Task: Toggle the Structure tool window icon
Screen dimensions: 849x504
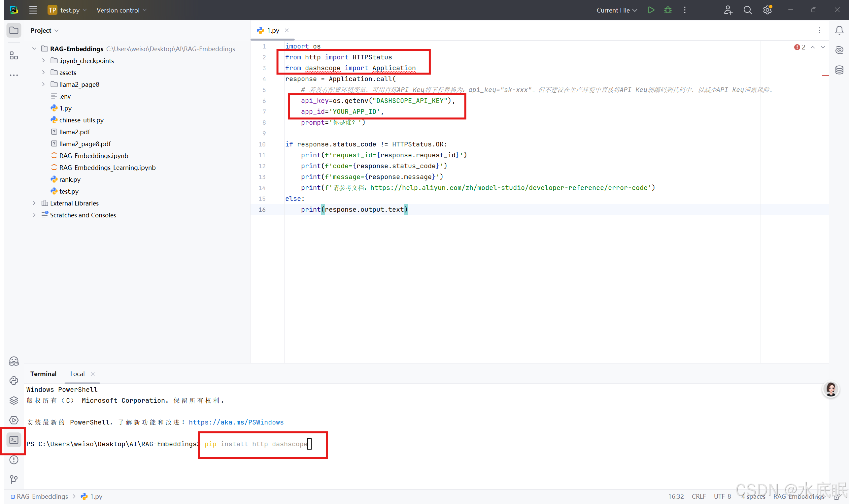Action: point(14,56)
